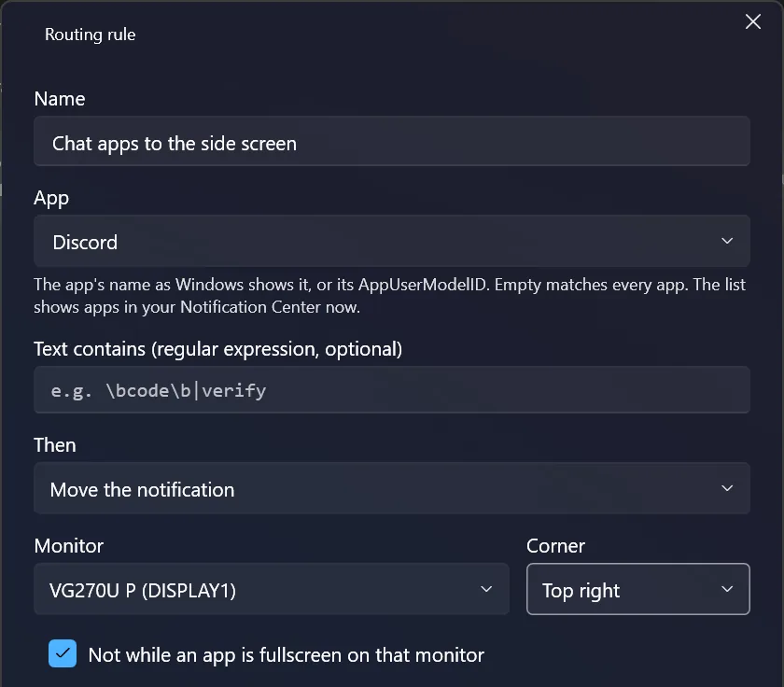
Task: Open the Corner dropdown Top right
Action: (x=638, y=589)
